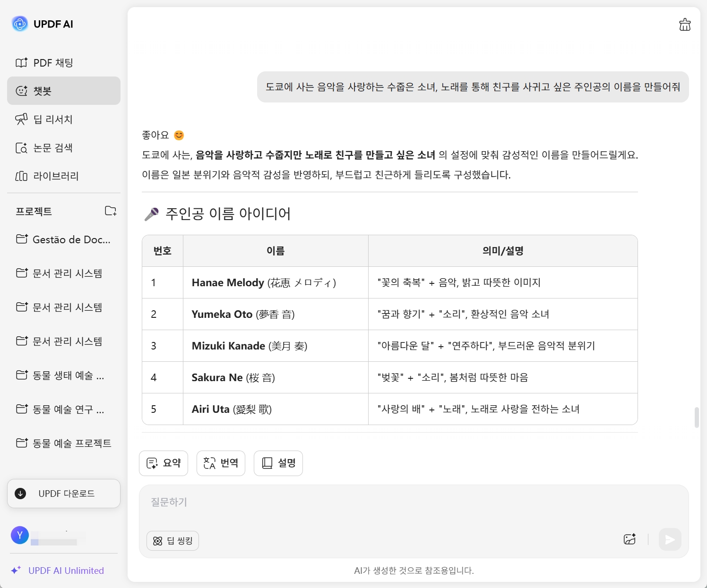Click the new project folder icon
The width and height of the screenshot is (707, 588).
pyautogui.click(x=111, y=211)
